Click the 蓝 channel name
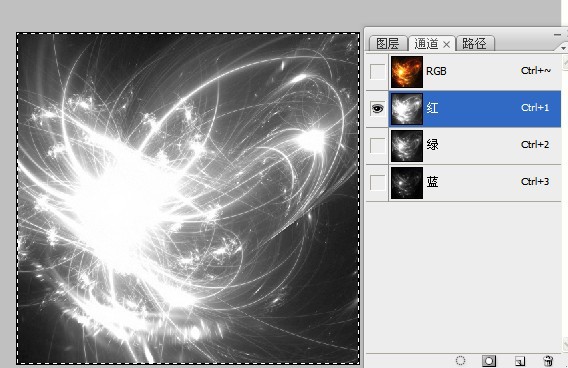This screenshot has width=568, height=368. coord(432,182)
